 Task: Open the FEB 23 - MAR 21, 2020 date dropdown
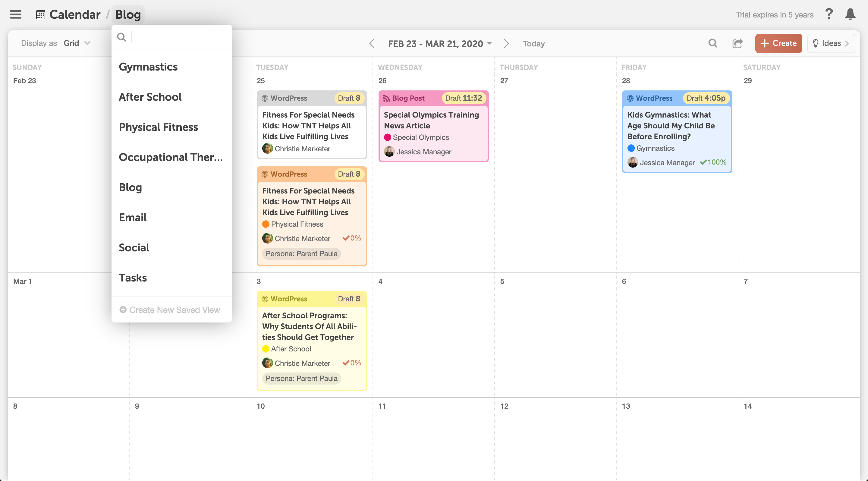(x=440, y=44)
